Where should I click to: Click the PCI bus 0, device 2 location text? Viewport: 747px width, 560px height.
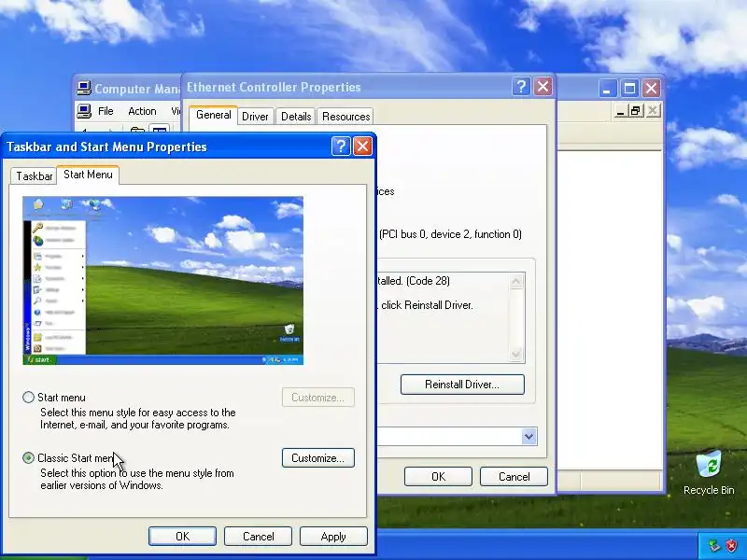450,234
